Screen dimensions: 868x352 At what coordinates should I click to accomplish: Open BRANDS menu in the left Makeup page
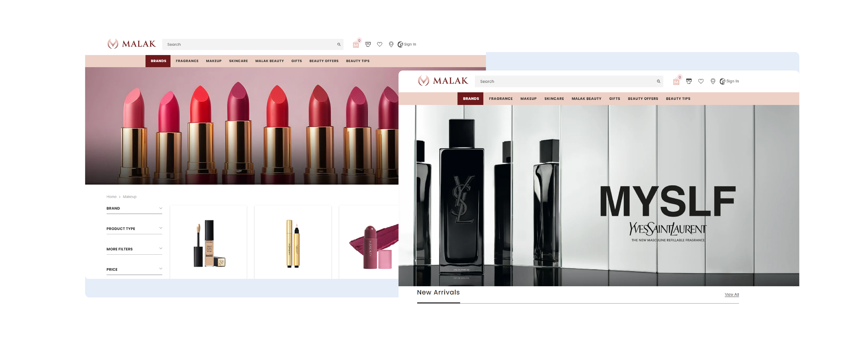click(x=158, y=61)
